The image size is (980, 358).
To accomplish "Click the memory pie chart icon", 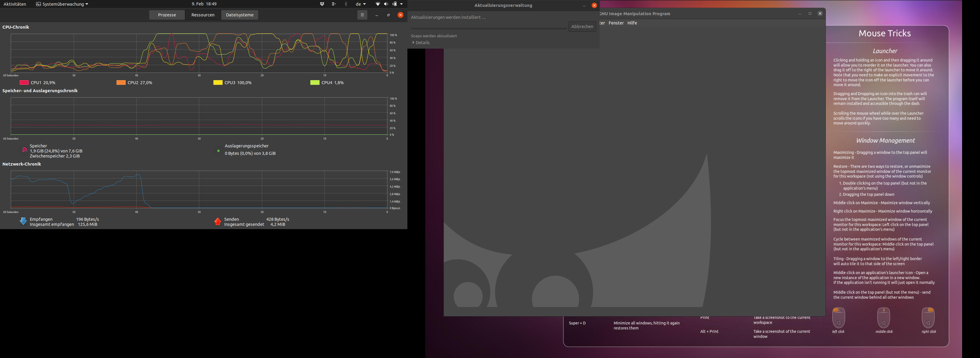I will pyautogui.click(x=24, y=150).
